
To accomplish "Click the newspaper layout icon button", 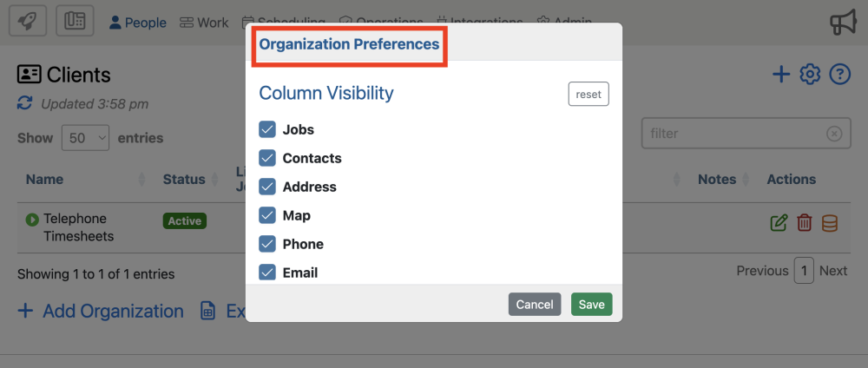I will [x=75, y=22].
